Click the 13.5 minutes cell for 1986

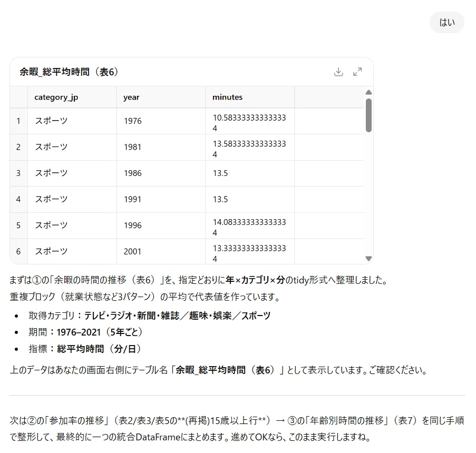pos(250,173)
